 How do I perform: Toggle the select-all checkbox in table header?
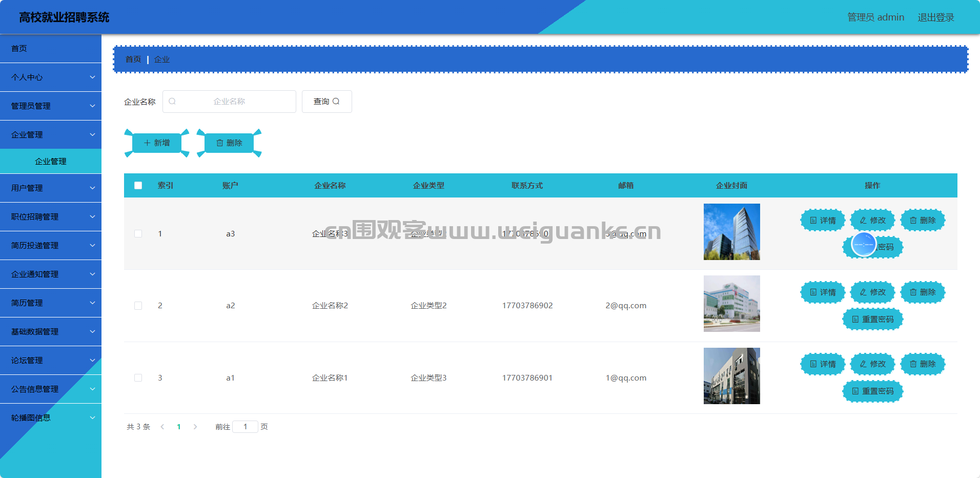click(x=138, y=186)
